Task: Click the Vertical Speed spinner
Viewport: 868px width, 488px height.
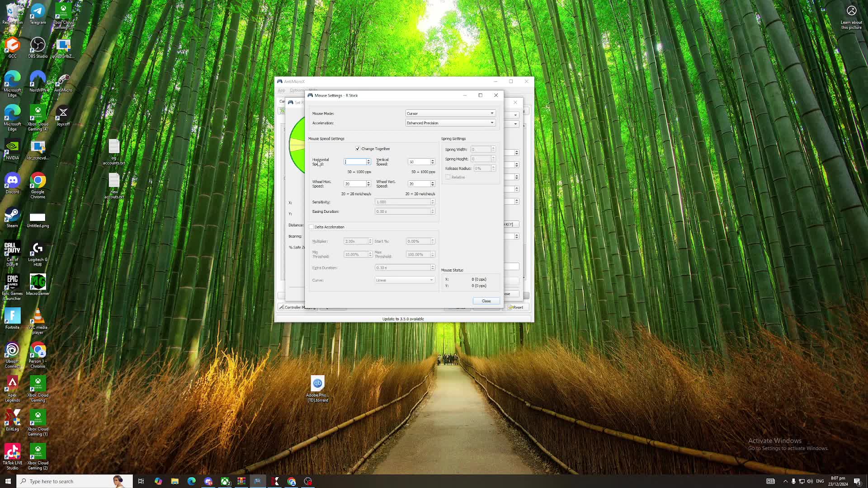Action: pyautogui.click(x=419, y=162)
